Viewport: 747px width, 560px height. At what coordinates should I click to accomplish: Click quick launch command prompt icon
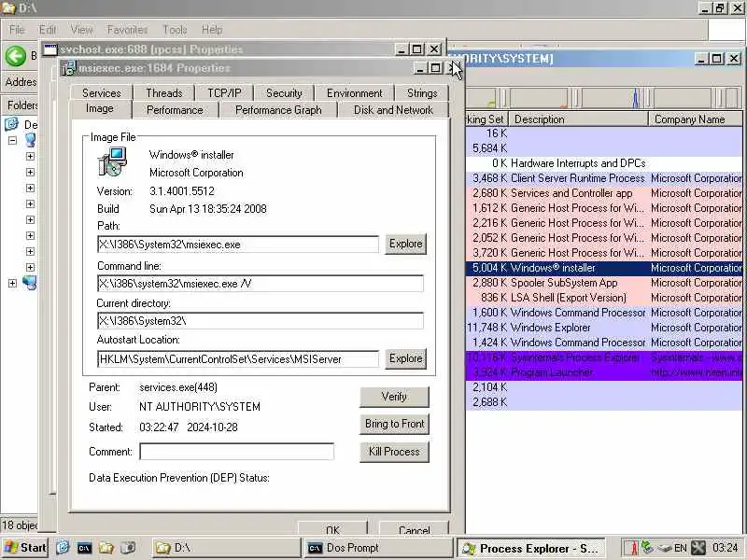84,548
